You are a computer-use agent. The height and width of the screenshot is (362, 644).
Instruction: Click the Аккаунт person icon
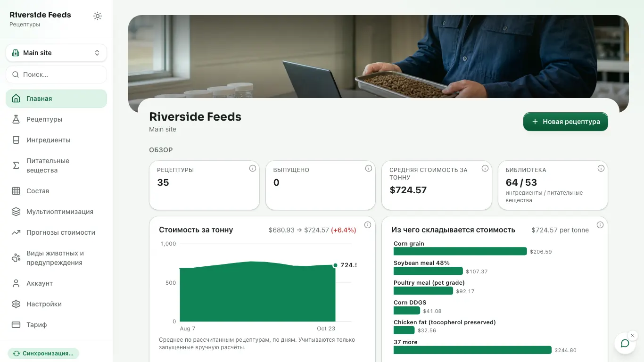[16, 283]
